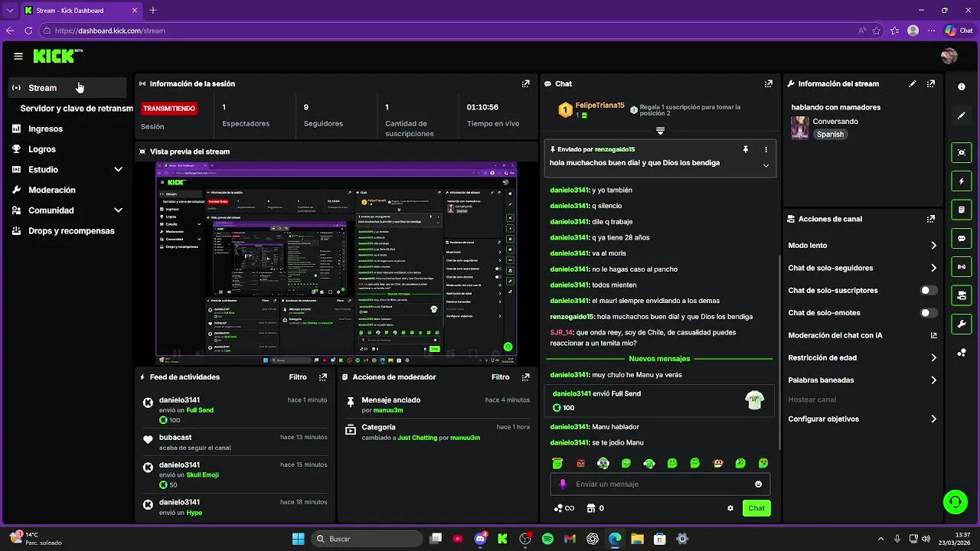The height and width of the screenshot is (551, 980).
Task: Click the purple microphone icon in message box
Action: tap(563, 484)
